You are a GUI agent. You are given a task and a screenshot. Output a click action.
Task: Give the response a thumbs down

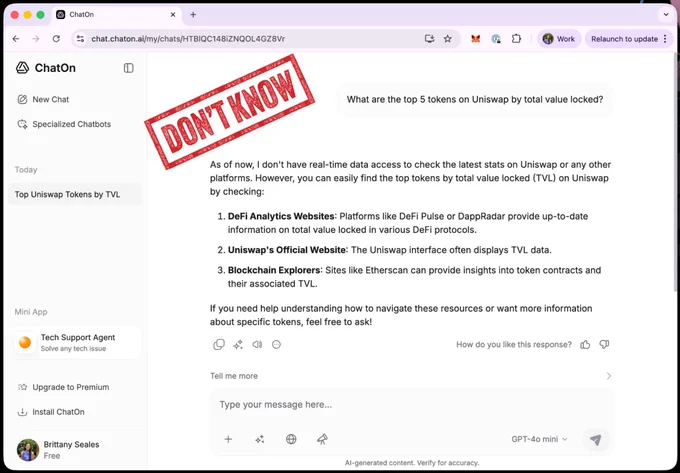[x=604, y=345]
